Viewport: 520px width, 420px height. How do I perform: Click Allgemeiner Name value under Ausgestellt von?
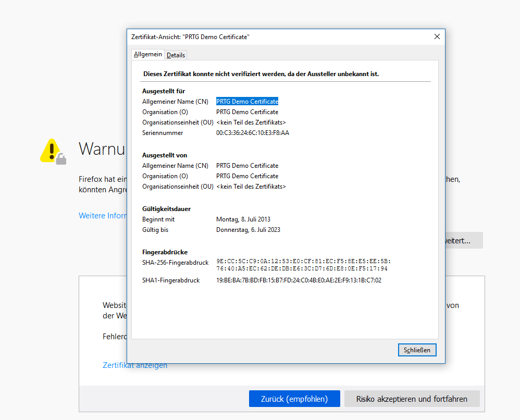click(x=247, y=166)
